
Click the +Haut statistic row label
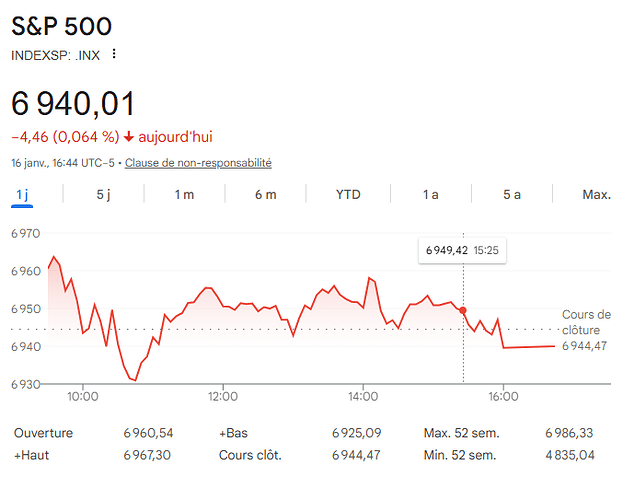tap(32, 455)
